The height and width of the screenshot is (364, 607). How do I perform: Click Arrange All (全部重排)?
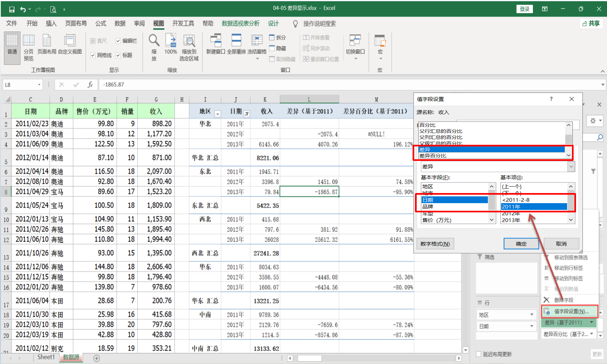(236, 45)
